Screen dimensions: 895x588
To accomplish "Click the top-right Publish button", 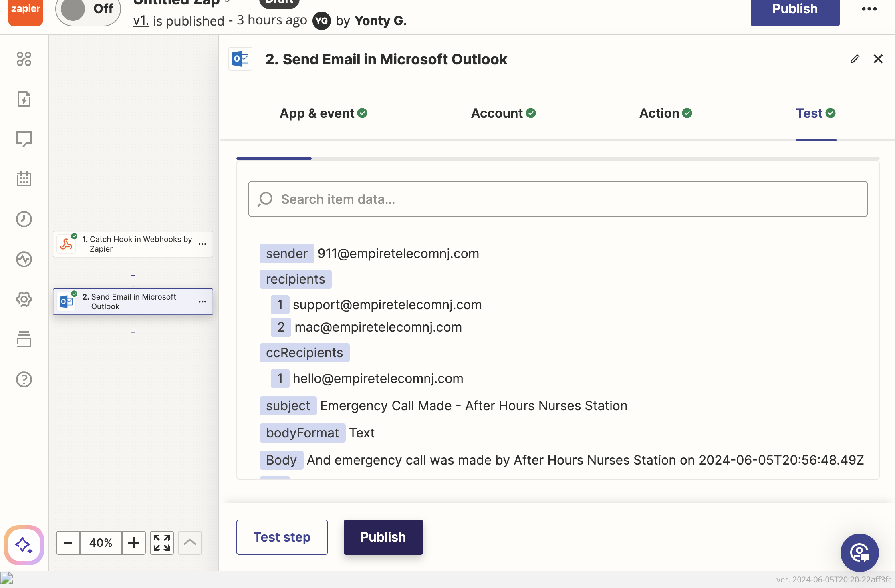I will click(x=795, y=11).
